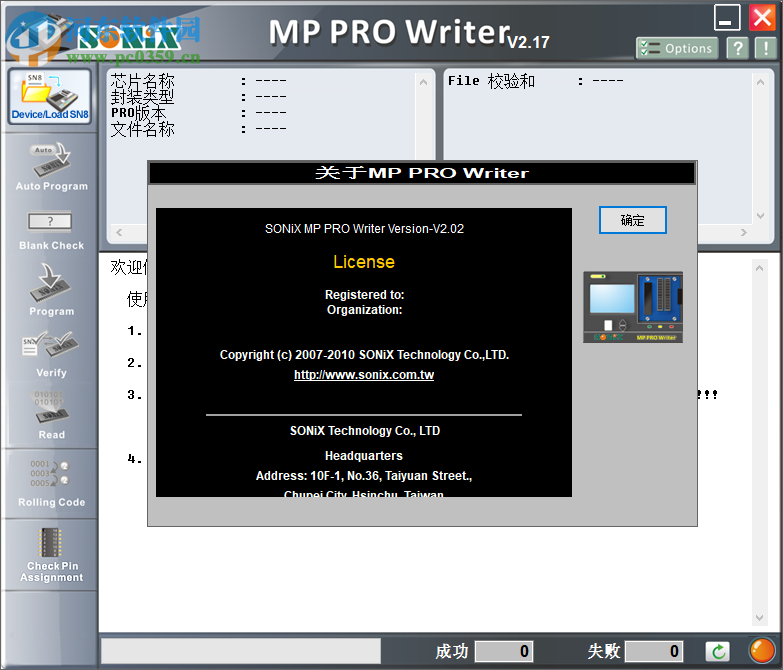Image resolution: width=783 pixels, height=670 pixels.
Task: Click the 封装类型 label text
Action: point(142,96)
